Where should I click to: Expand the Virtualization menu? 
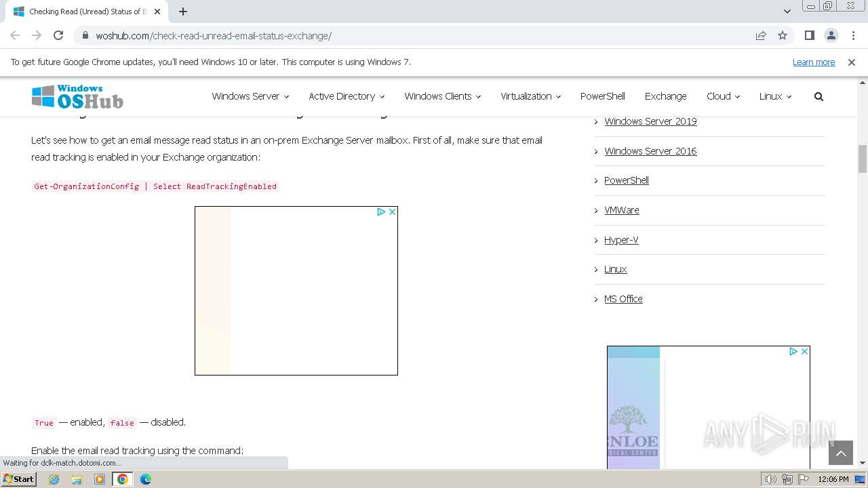click(x=531, y=96)
